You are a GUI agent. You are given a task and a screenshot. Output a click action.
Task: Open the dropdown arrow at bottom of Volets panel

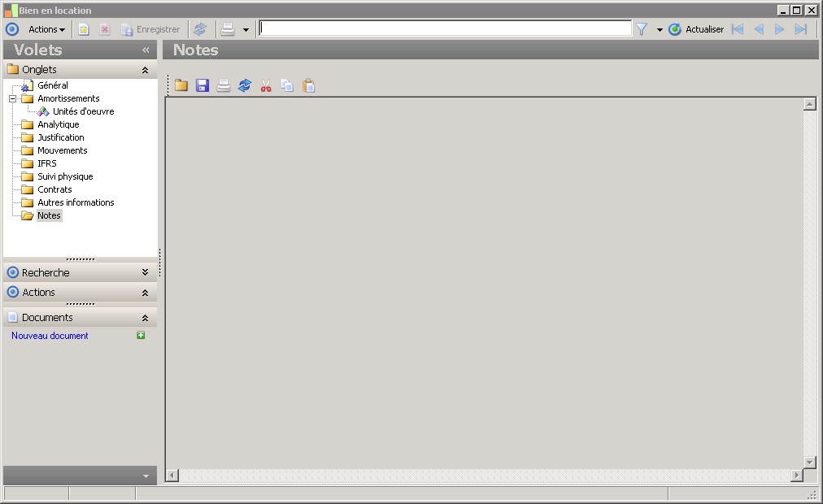pos(146,476)
